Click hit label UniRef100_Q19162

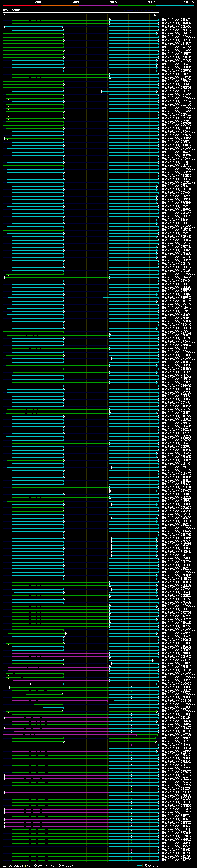177,101
